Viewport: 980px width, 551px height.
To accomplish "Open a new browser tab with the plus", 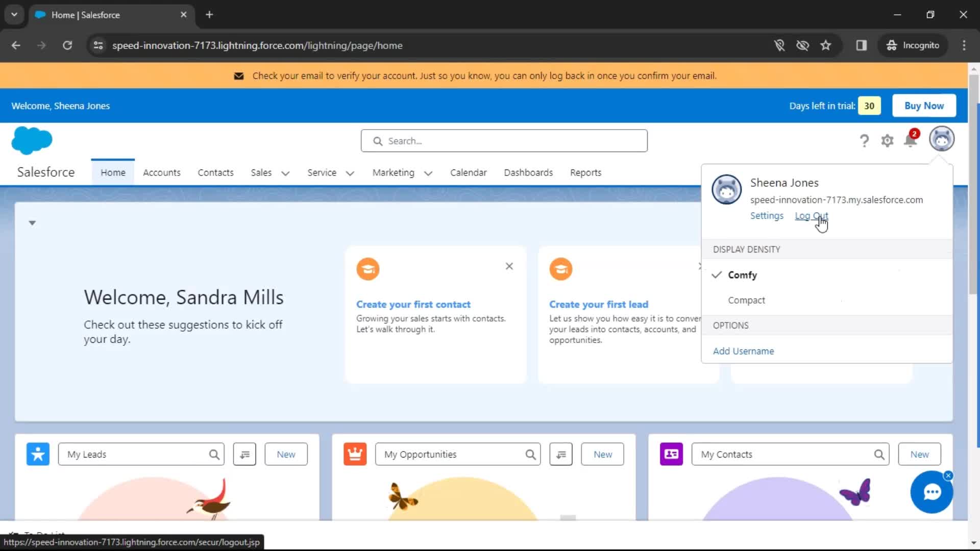I will click(x=209, y=15).
